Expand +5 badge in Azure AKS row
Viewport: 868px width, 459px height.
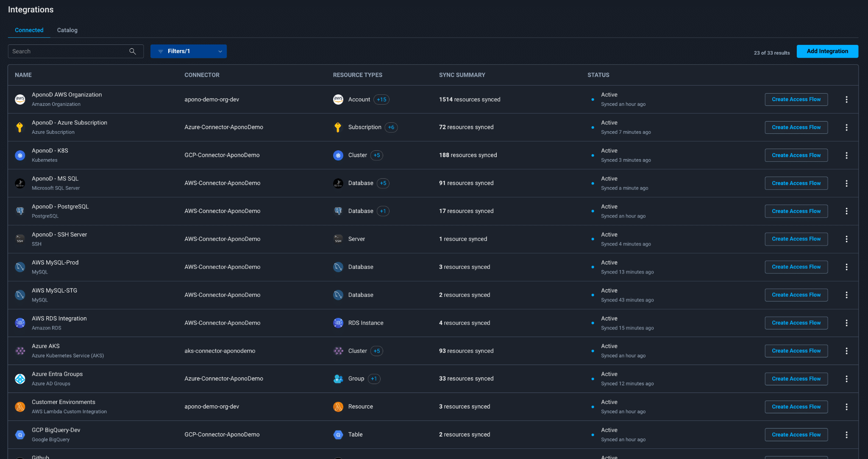(376, 351)
